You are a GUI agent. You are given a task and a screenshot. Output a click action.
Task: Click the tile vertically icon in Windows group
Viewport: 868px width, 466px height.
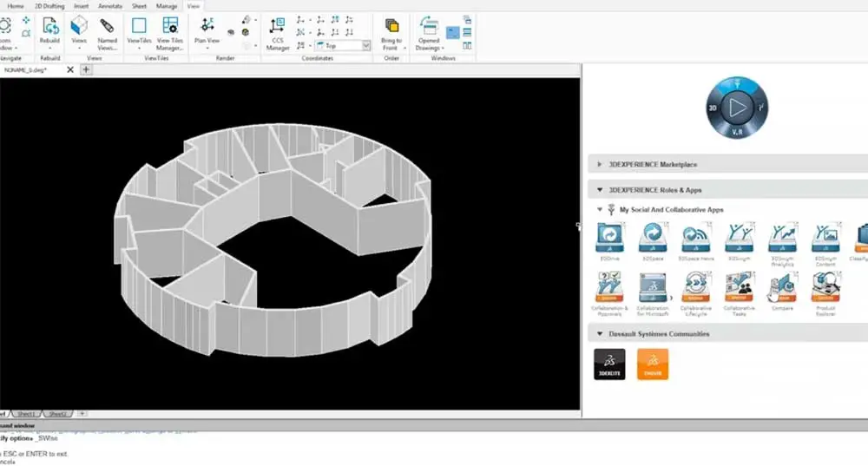point(467,45)
